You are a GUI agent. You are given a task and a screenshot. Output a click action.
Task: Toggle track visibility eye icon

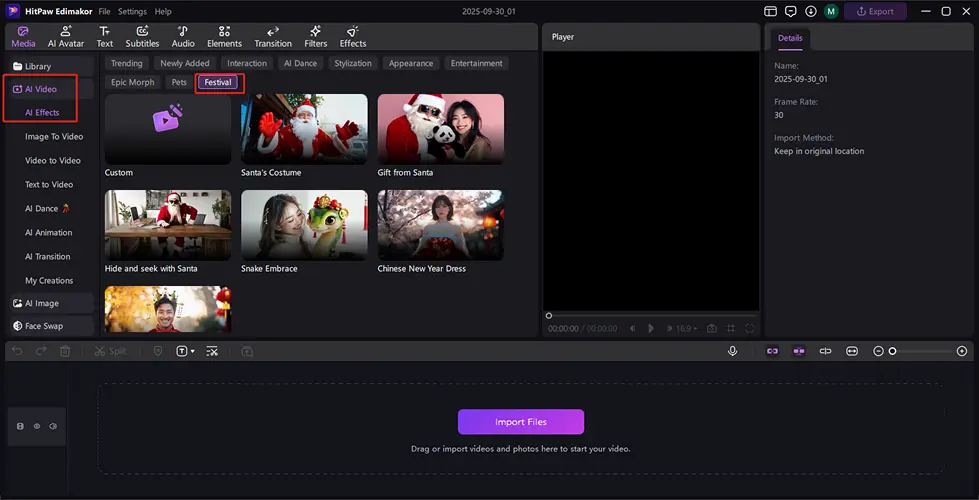click(37, 426)
